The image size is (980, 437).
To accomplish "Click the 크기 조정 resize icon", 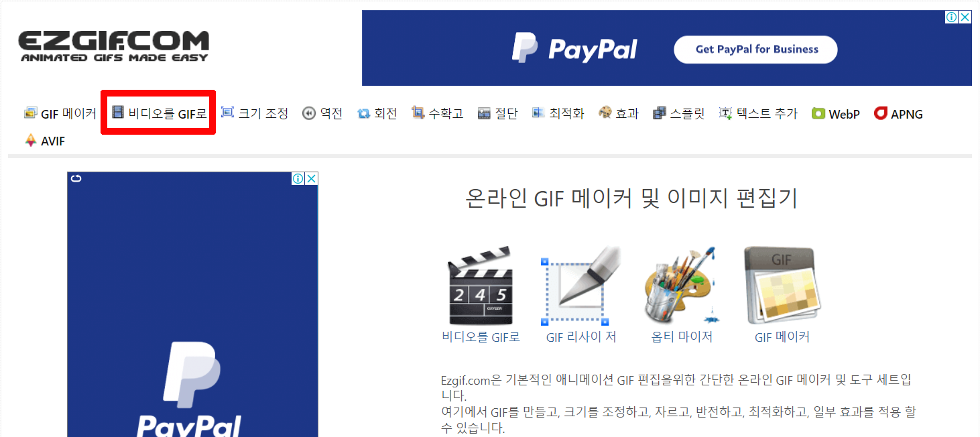I will 228,113.
